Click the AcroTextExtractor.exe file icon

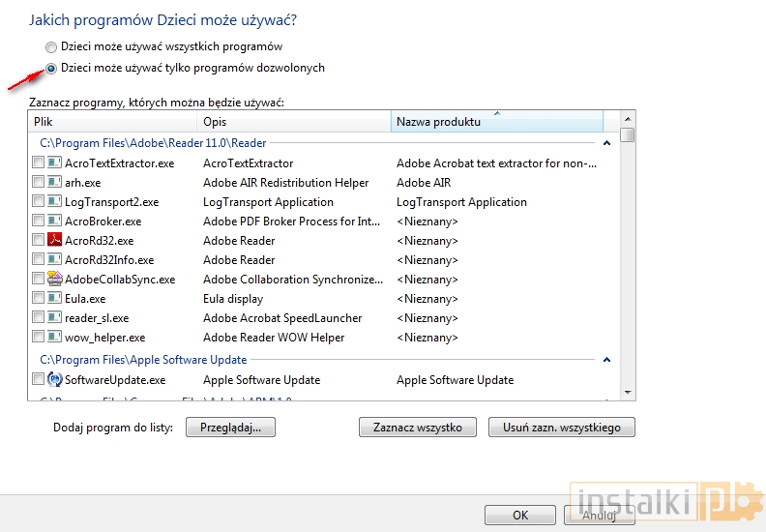pos(54,163)
